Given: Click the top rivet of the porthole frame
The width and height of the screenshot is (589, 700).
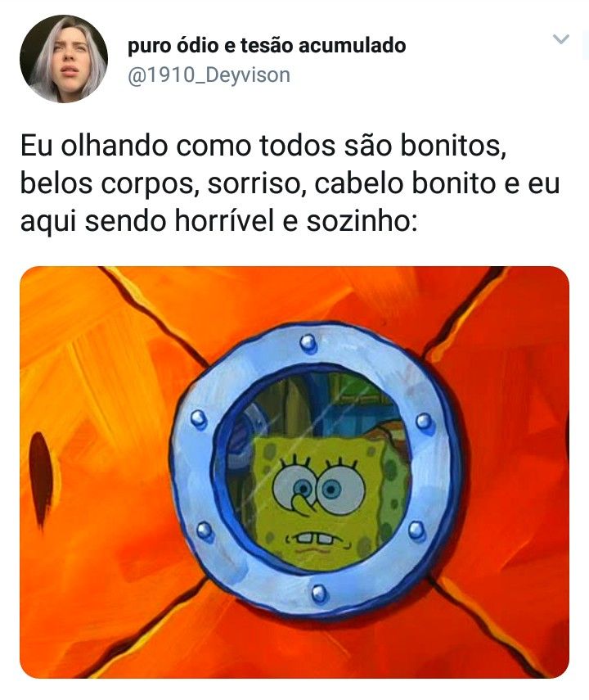Looking at the screenshot, I should 308,344.
